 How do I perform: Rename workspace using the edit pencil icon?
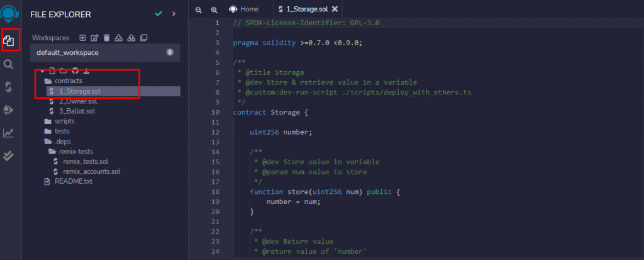coord(94,38)
